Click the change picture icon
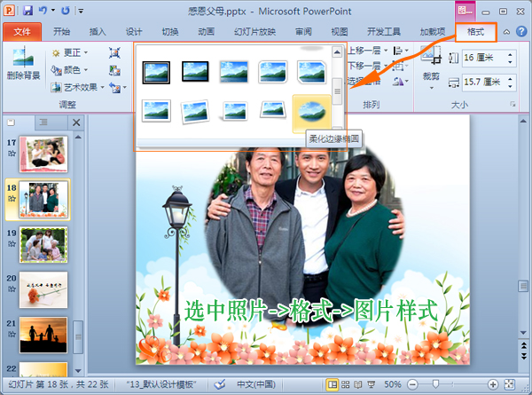 pos(114,70)
